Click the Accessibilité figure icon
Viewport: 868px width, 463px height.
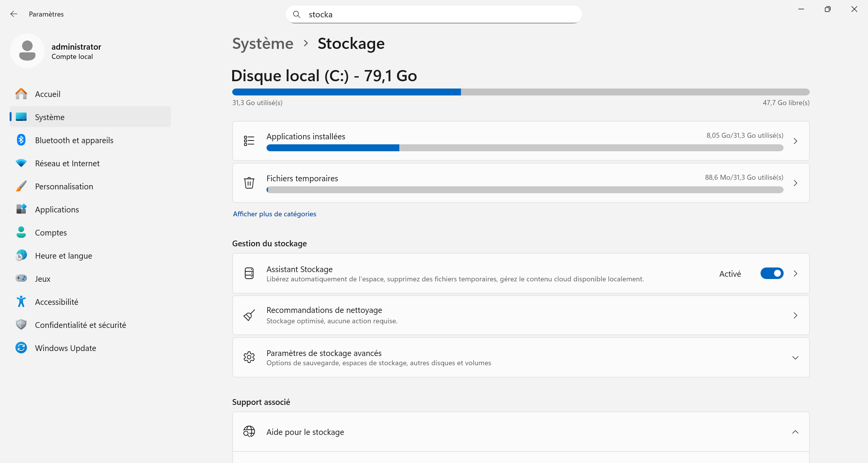21,302
